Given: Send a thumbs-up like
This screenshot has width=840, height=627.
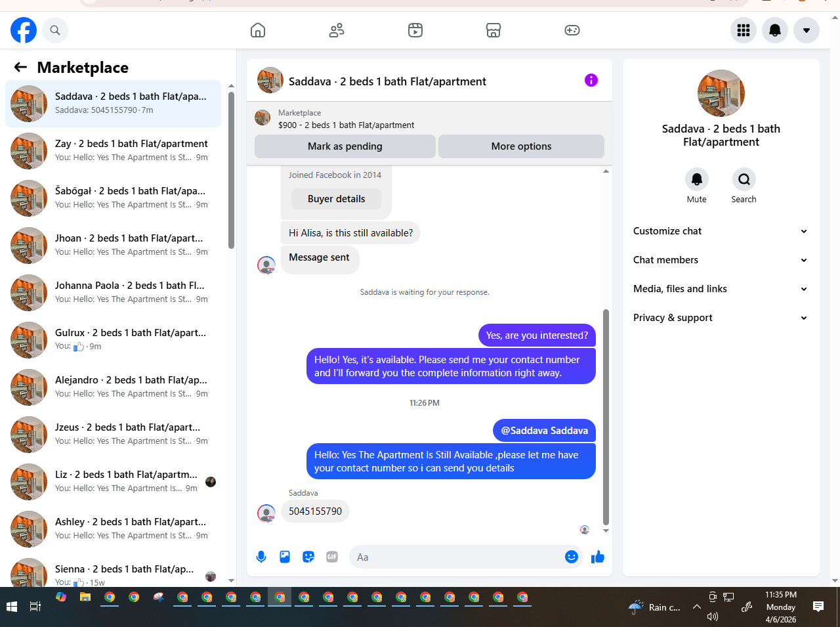Looking at the screenshot, I should 598,557.
